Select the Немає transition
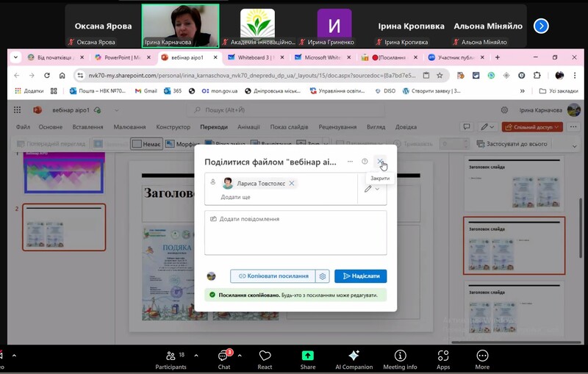This screenshot has height=374, width=588. click(x=146, y=144)
